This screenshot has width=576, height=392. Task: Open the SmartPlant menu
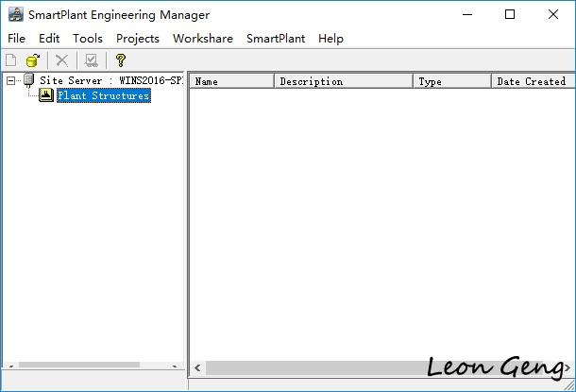276,38
